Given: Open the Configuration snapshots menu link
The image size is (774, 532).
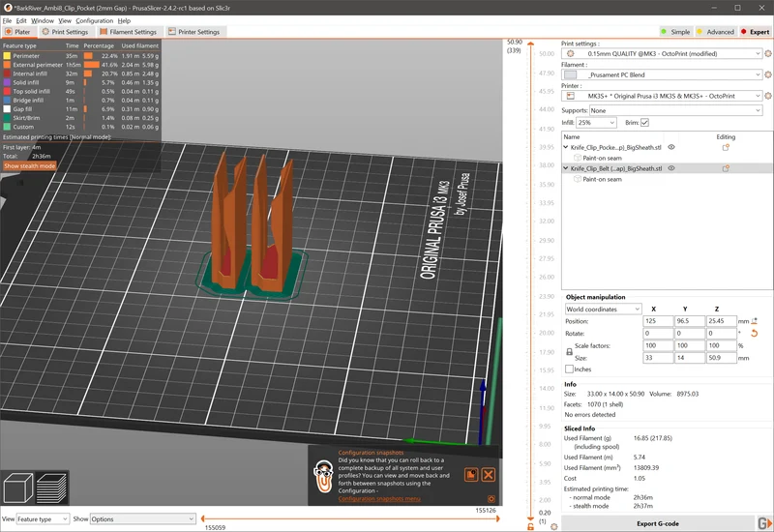Looking at the screenshot, I should [x=379, y=499].
